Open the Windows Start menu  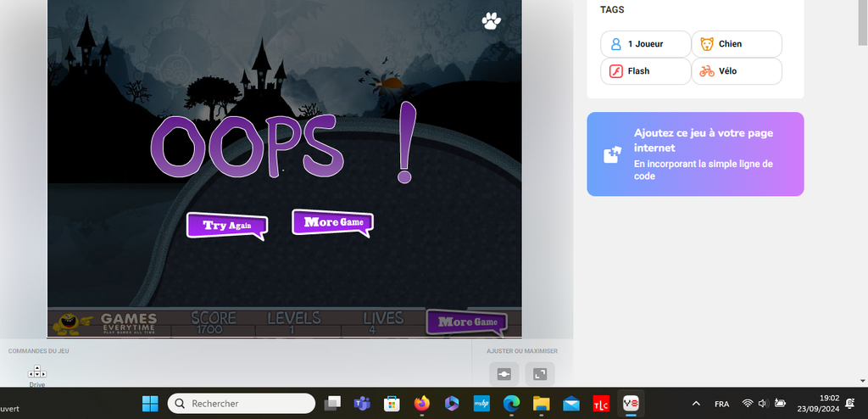(150, 404)
